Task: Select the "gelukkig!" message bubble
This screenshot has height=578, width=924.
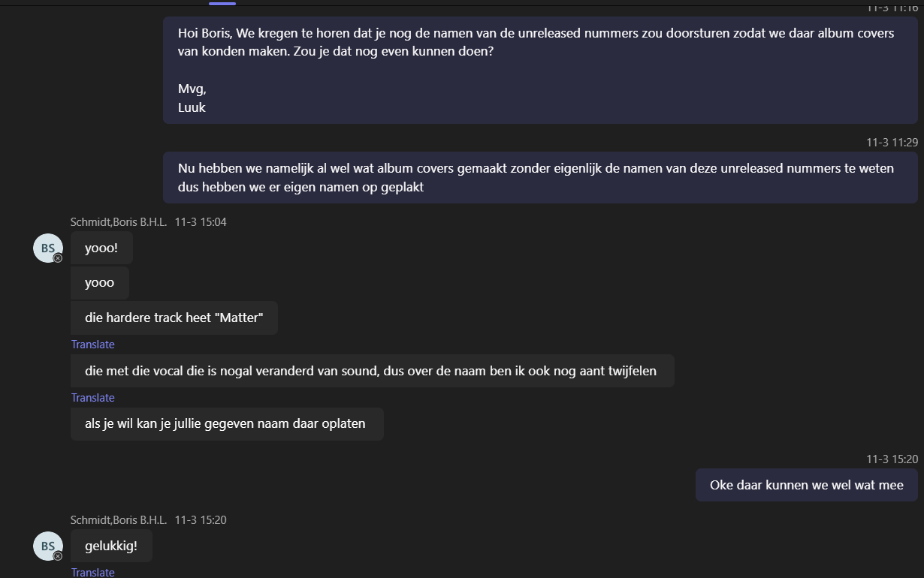Action: [x=111, y=546]
